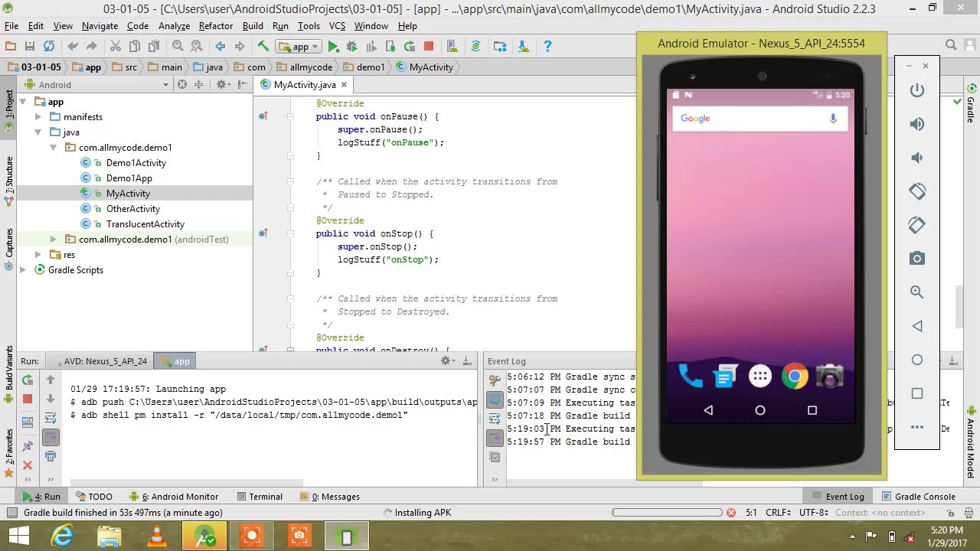
Task: Click the Make Project hammer icon
Action: (263, 47)
